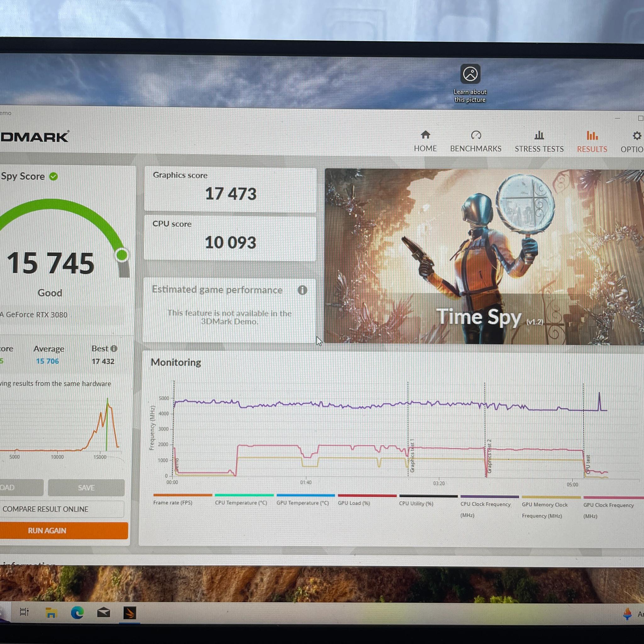Click the overall score 15 745
The width and height of the screenshot is (644, 644).
pos(51,263)
